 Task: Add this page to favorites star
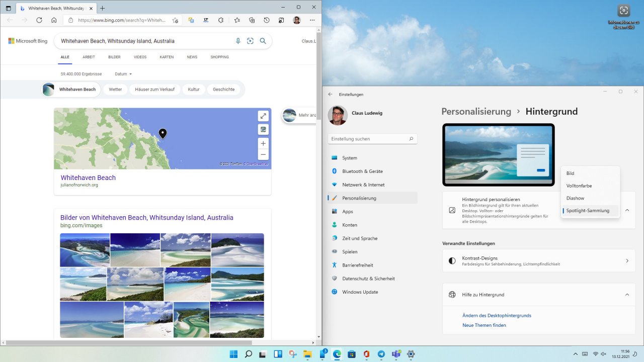click(x=175, y=20)
